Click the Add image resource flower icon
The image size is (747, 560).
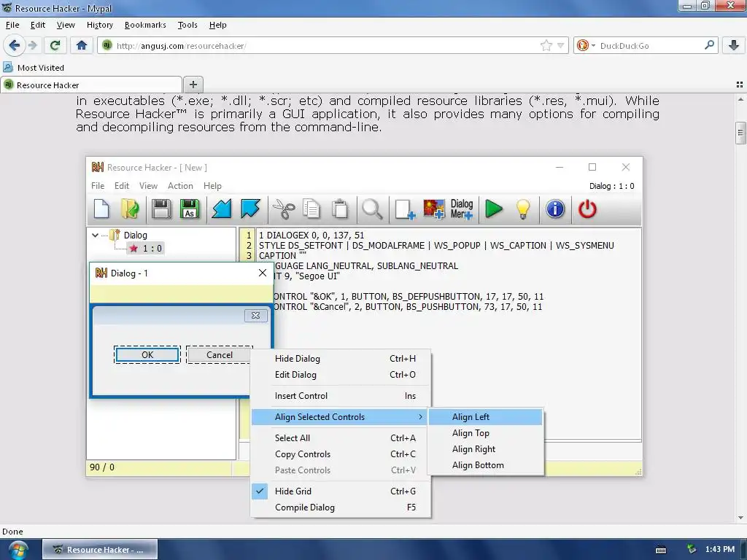pos(433,209)
